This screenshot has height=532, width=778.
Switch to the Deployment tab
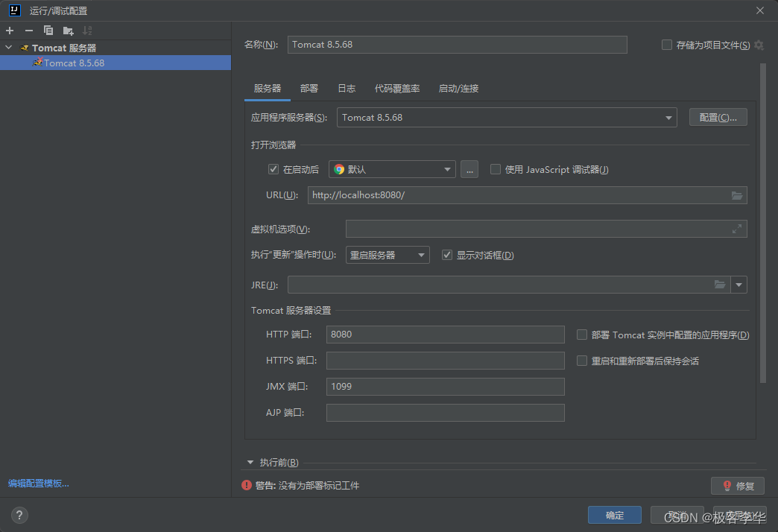[309, 89]
